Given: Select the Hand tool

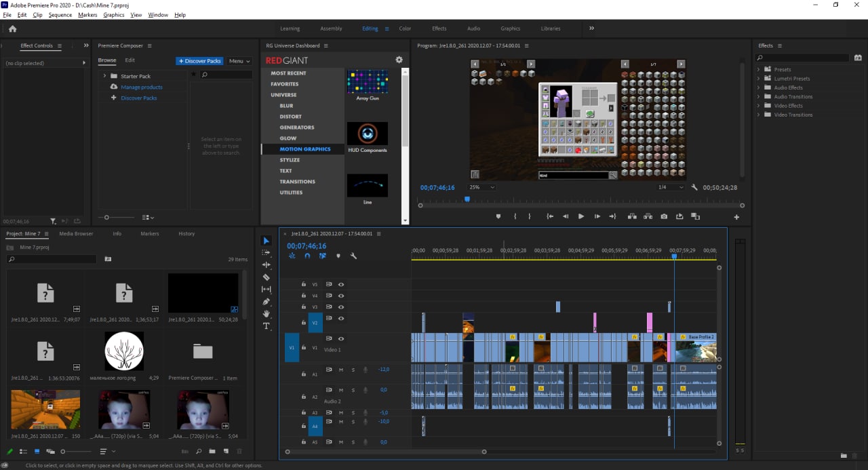Looking at the screenshot, I should [267, 314].
